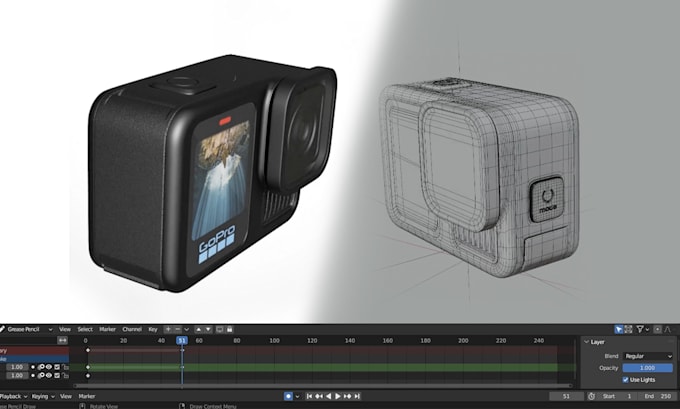Viewport: 680px width, 409px height.
Task: Click the Opacity slider showing 1.000
Action: (648, 368)
